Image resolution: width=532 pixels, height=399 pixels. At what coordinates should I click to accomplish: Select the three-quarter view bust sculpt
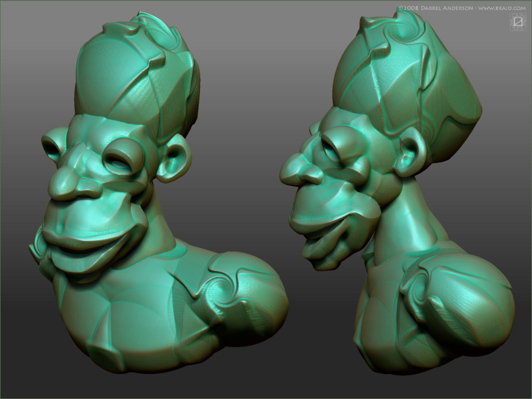[158, 193]
